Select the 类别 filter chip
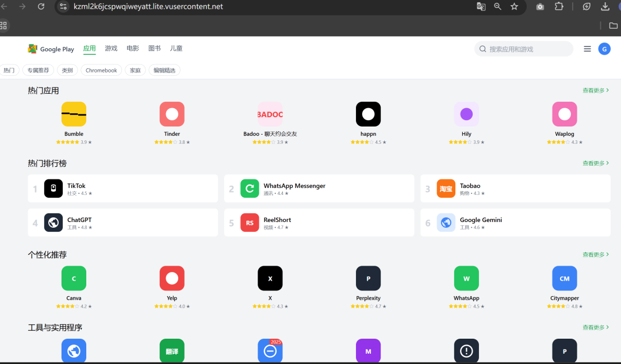621x364 pixels. (x=67, y=70)
